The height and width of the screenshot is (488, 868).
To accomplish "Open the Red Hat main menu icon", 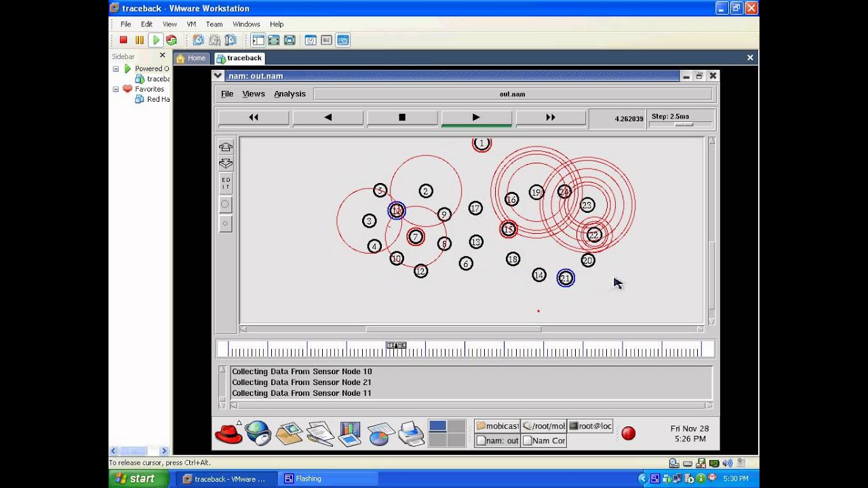I will (229, 432).
